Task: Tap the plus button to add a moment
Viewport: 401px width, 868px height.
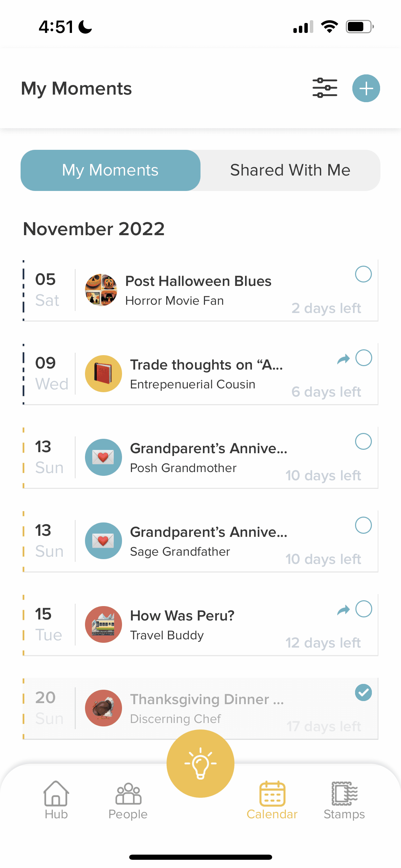Action: 366,88
